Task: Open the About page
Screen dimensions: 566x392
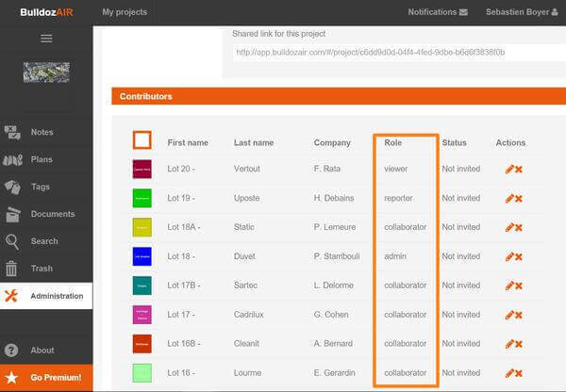Action: click(42, 351)
